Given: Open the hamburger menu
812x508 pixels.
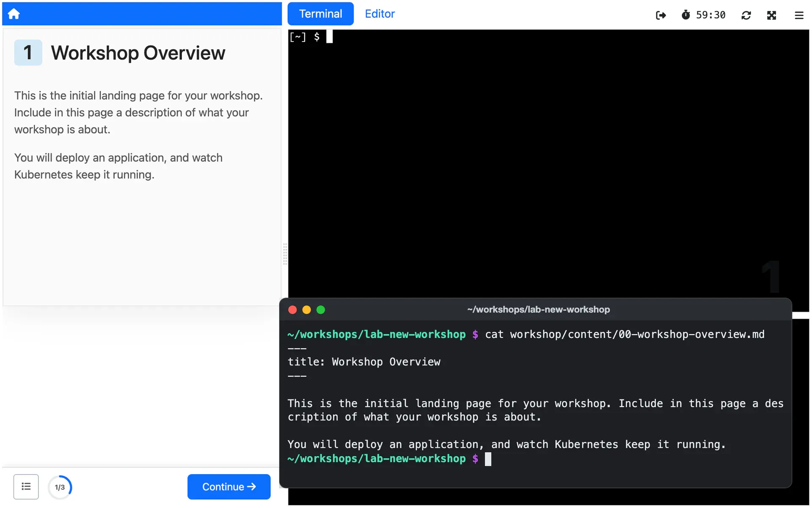Looking at the screenshot, I should [x=799, y=15].
